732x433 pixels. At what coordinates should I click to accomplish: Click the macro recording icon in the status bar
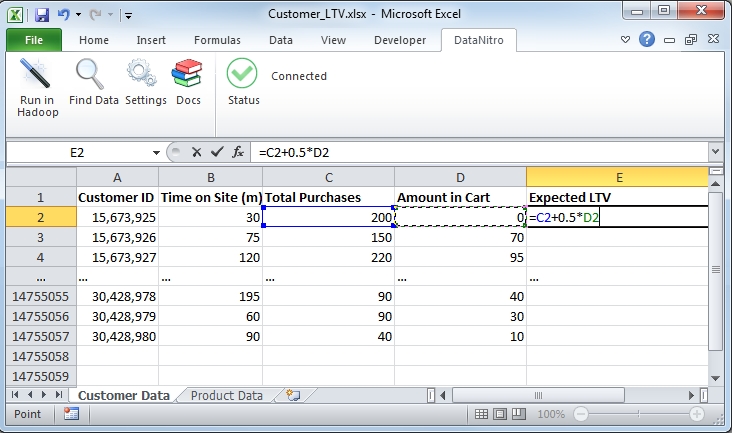tap(71, 414)
